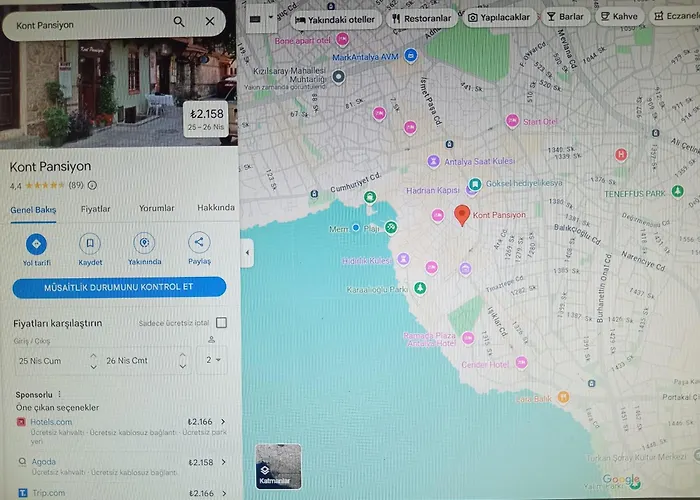Select Lara Balık restaurant marker
Viewport: 700px width, 500px height.
coord(563,396)
